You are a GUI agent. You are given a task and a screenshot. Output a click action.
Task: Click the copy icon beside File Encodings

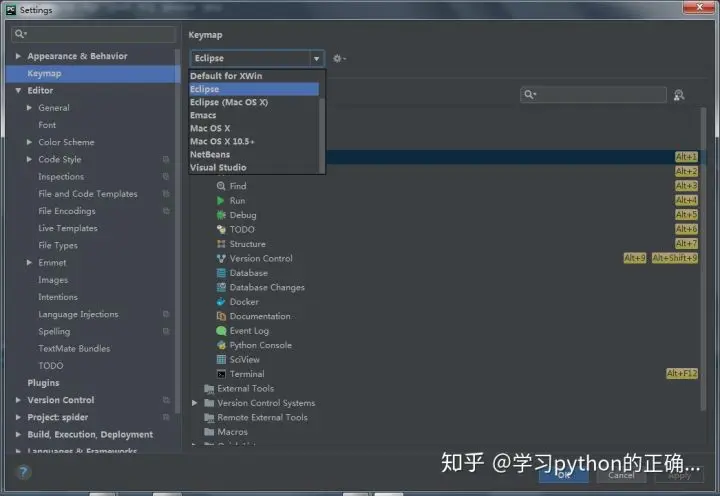pyautogui.click(x=166, y=211)
